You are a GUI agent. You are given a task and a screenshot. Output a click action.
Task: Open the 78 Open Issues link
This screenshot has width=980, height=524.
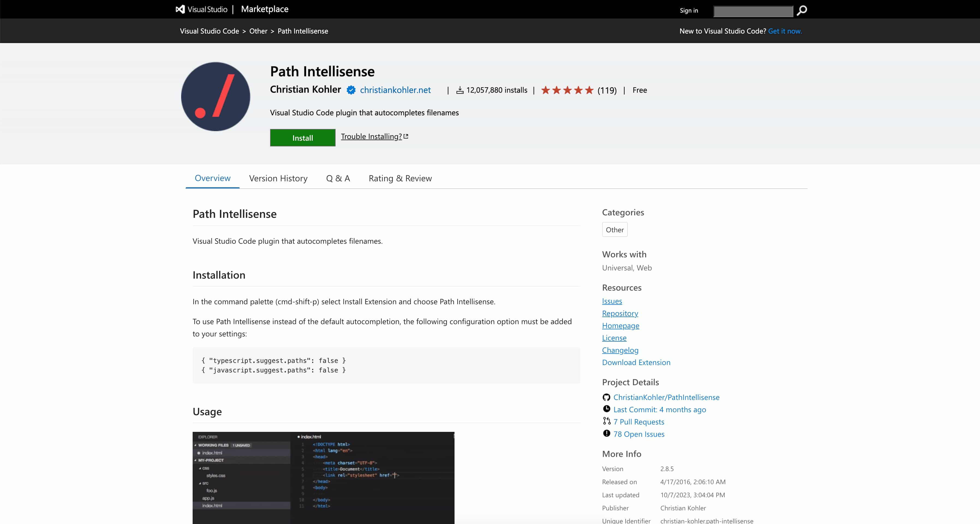click(x=639, y=434)
